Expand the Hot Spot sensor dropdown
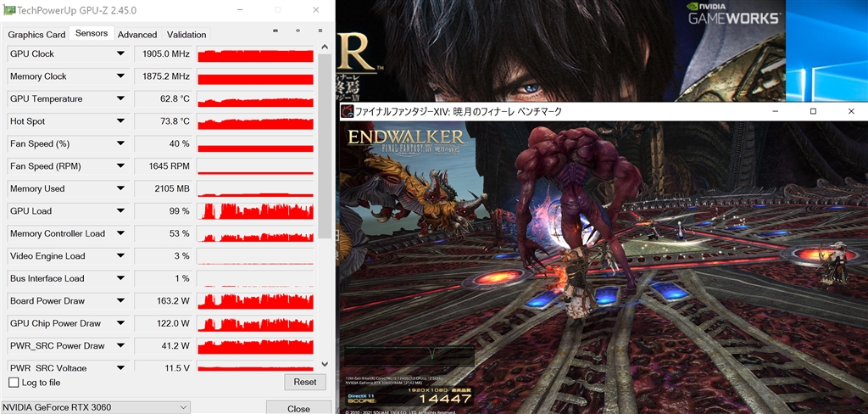Viewport: 868px width, 414px height. pos(120,121)
